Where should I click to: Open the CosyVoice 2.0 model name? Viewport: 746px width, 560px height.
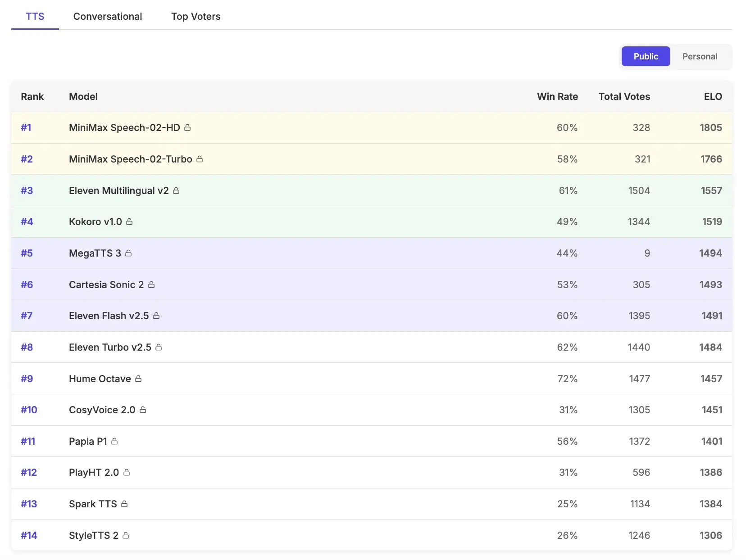[102, 410]
